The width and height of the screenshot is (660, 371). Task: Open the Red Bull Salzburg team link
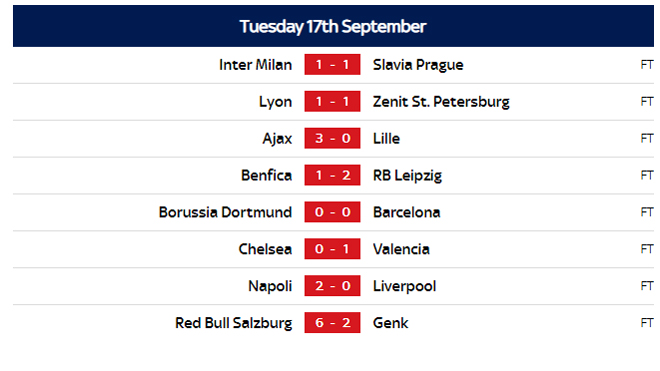click(233, 323)
